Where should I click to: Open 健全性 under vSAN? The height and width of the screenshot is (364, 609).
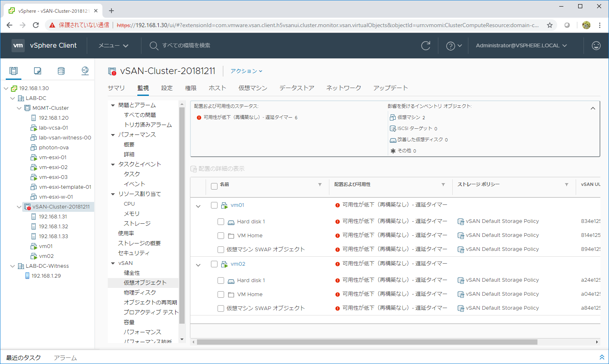click(132, 273)
